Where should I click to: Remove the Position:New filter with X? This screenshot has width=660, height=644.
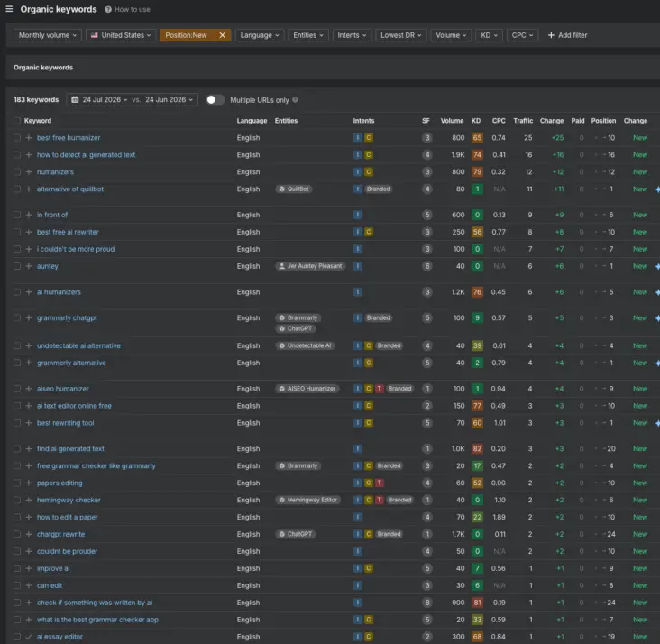point(222,35)
